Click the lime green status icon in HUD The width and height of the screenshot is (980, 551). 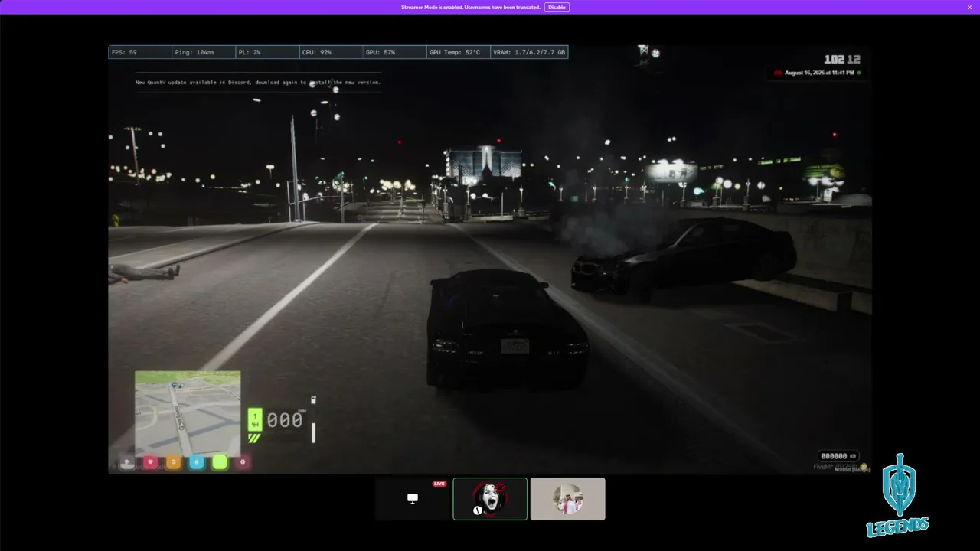pos(220,462)
